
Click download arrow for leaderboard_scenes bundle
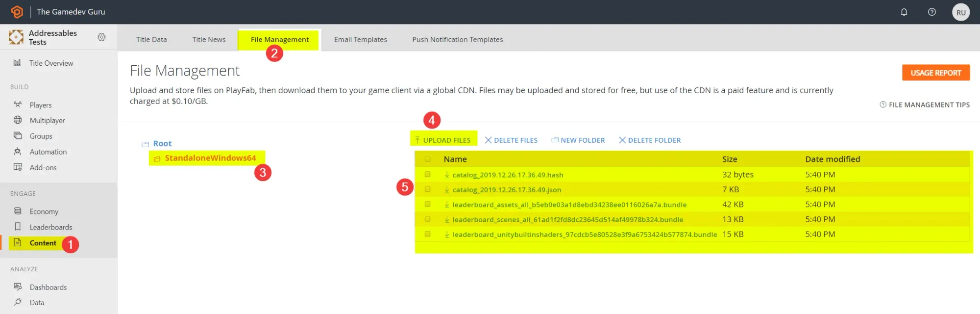(x=447, y=220)
